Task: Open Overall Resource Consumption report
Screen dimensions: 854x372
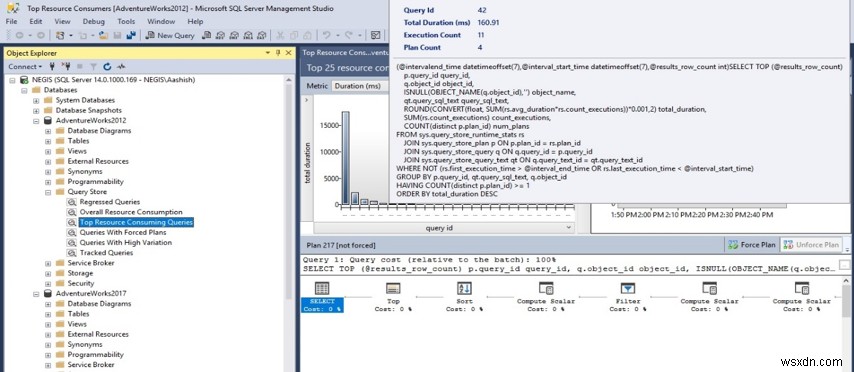Action: (131, 212)
